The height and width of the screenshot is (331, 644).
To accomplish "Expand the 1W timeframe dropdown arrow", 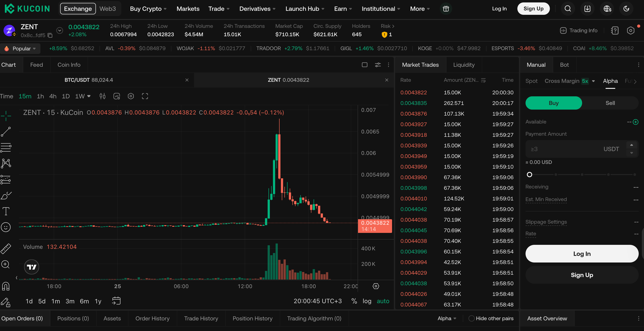I will (89, 96).
